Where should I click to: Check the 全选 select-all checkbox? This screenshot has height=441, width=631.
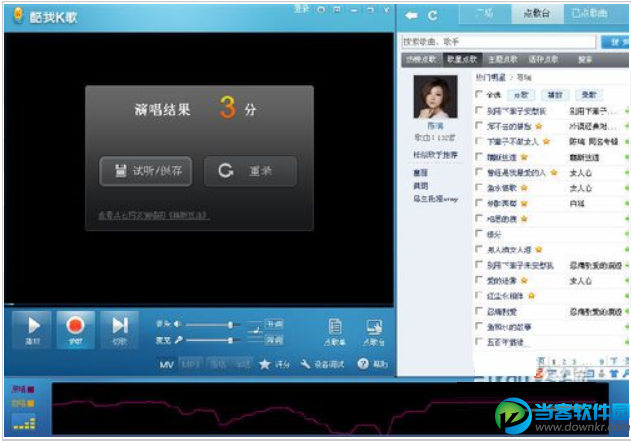(x=479, y=94)
